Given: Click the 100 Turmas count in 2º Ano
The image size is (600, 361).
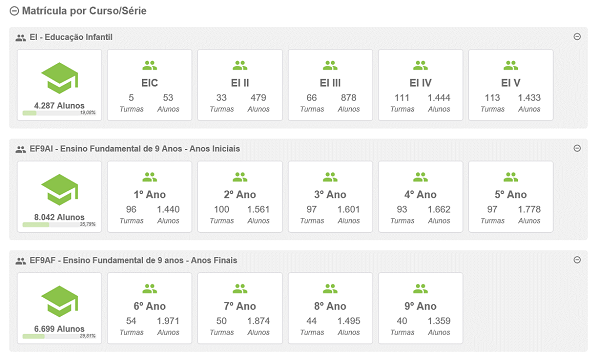Looking at the screenshot, I should [x=222, y=214].
